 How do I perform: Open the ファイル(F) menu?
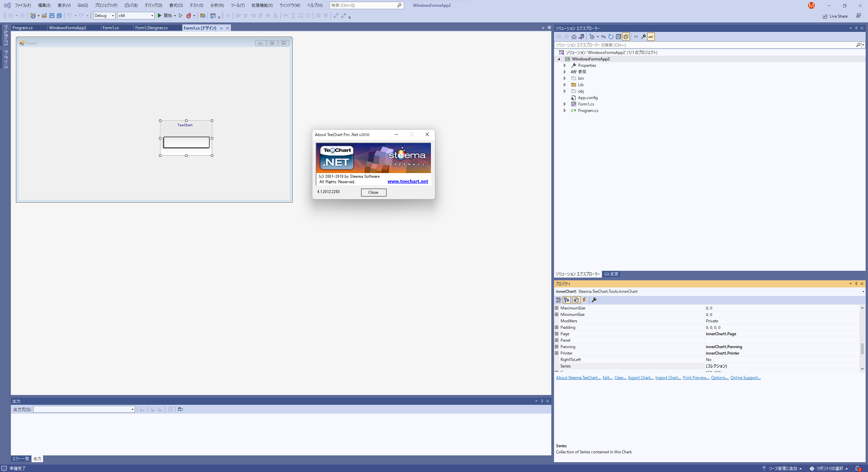click(23, 5)
